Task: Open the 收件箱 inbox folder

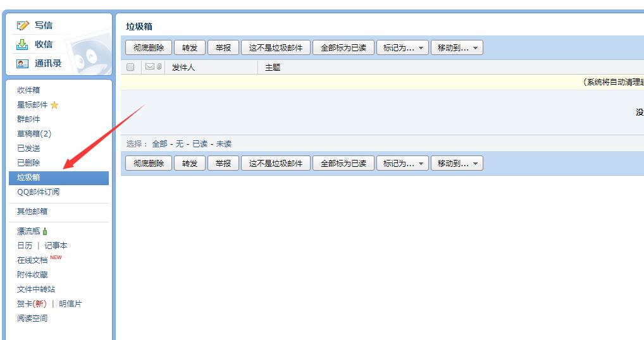Action: (28, 90)
